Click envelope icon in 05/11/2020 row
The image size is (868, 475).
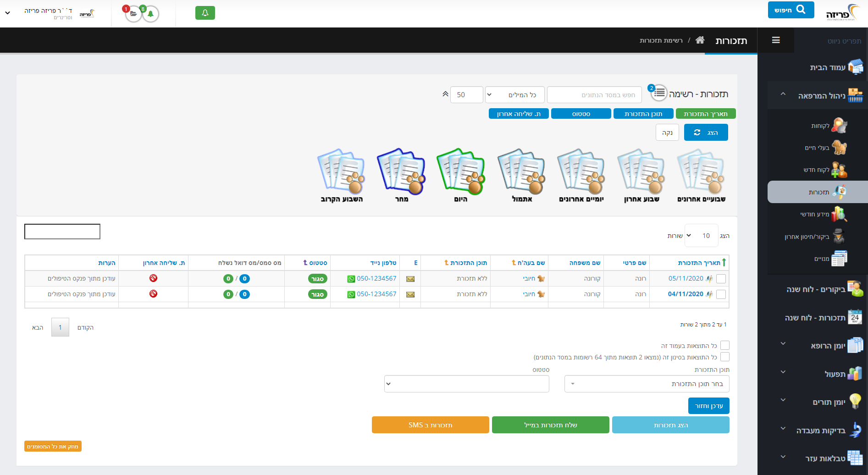coord(410,279)
